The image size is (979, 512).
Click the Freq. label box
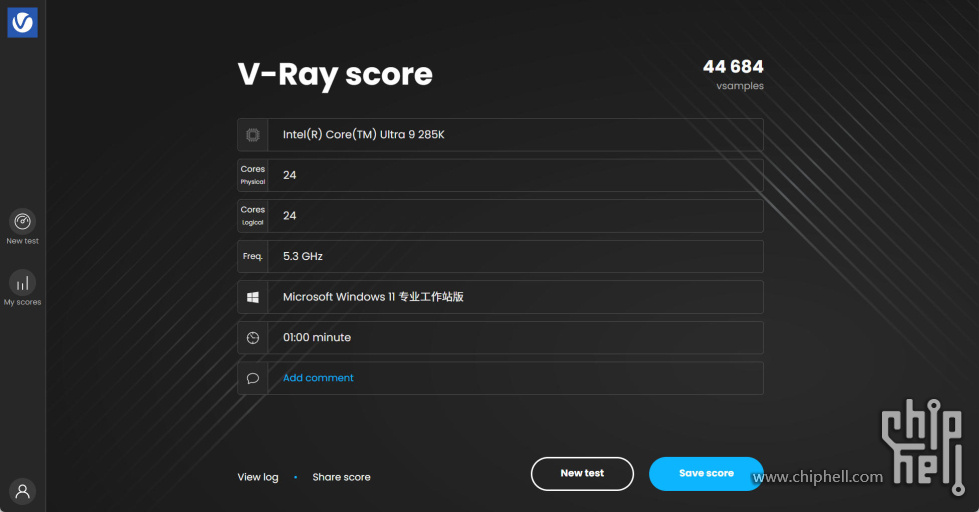253,257
